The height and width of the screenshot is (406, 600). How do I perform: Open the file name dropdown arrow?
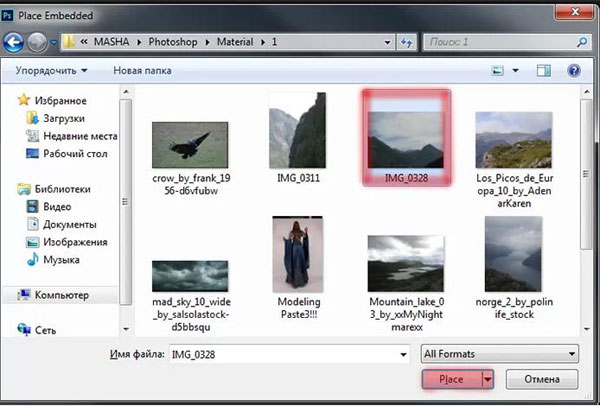[403, 354]
